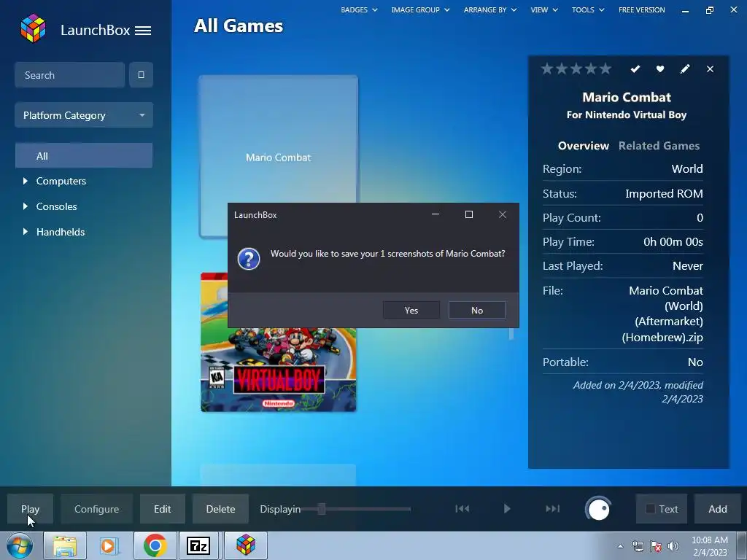Screen dimensions: 747x560
Task: Click the Status value Imported ROM
Action: 664,194
